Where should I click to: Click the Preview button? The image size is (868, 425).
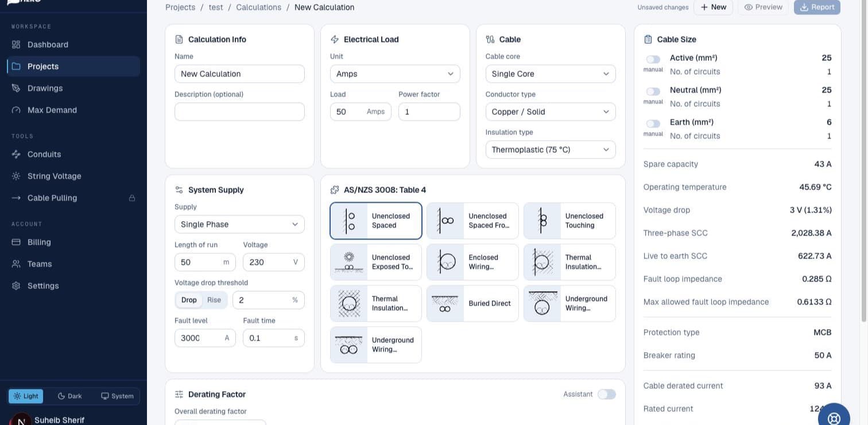click(763, 7)
